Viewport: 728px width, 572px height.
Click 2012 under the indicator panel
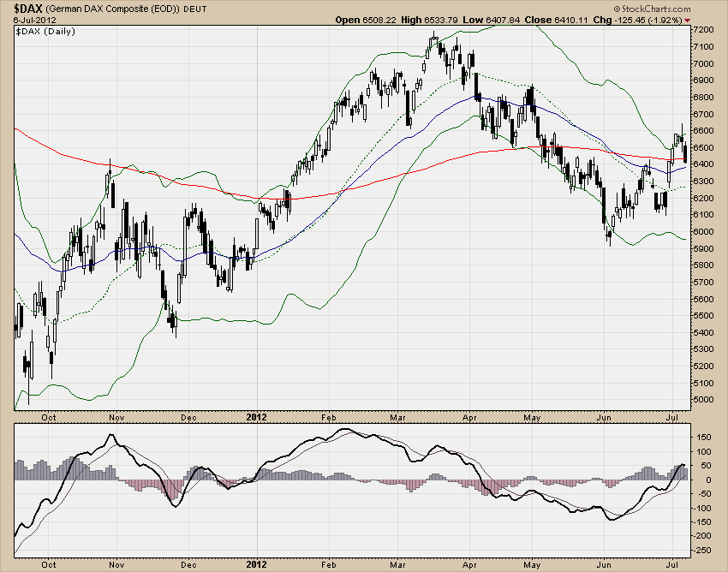[256, 564]
